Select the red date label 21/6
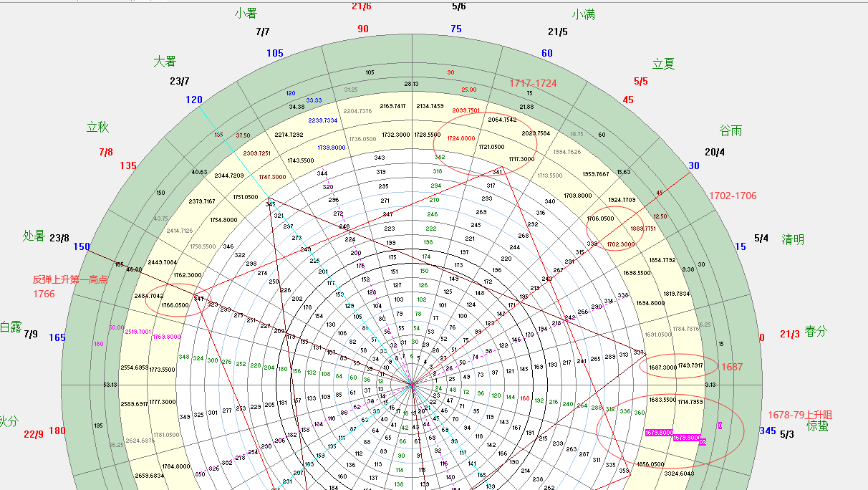The image size is (868, 490). [x=362, y=6]
